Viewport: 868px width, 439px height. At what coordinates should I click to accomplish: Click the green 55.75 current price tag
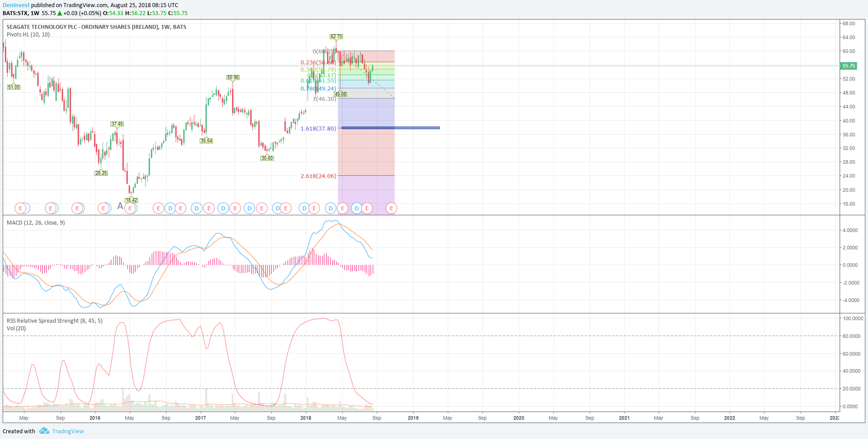(x=848, y=66)
